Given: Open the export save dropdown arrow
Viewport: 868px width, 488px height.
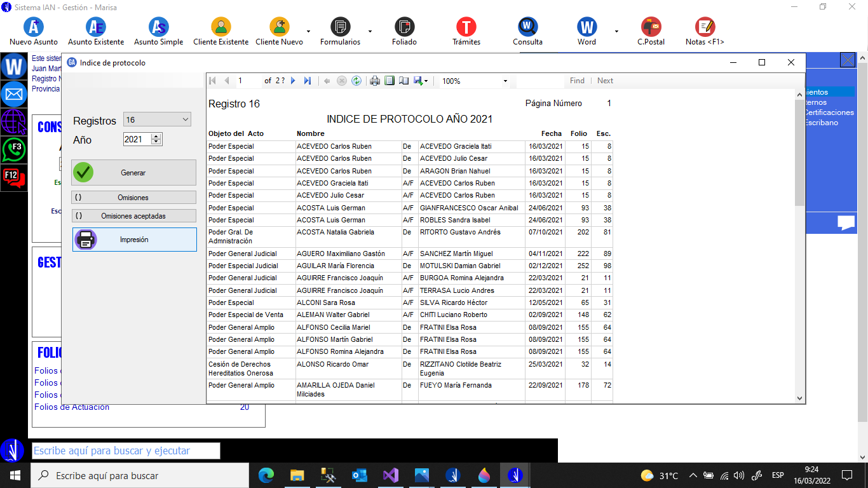Looking at the screenshot, I should [x=426, y=81].
